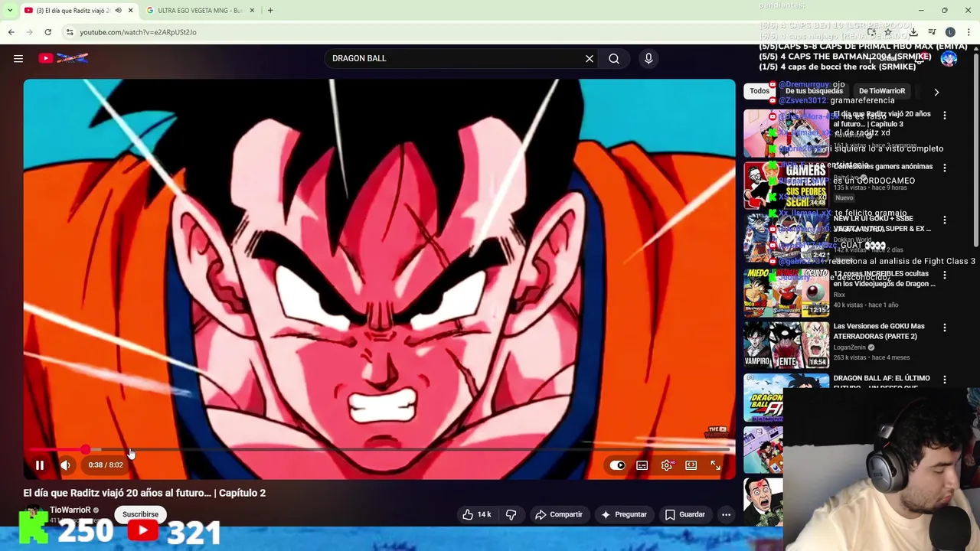Image resolution: width=980 pixels, height=551 pixels.
Task: Open Confesiones gamers anónimas thumbnail
Action: click(x=786, y=185)
